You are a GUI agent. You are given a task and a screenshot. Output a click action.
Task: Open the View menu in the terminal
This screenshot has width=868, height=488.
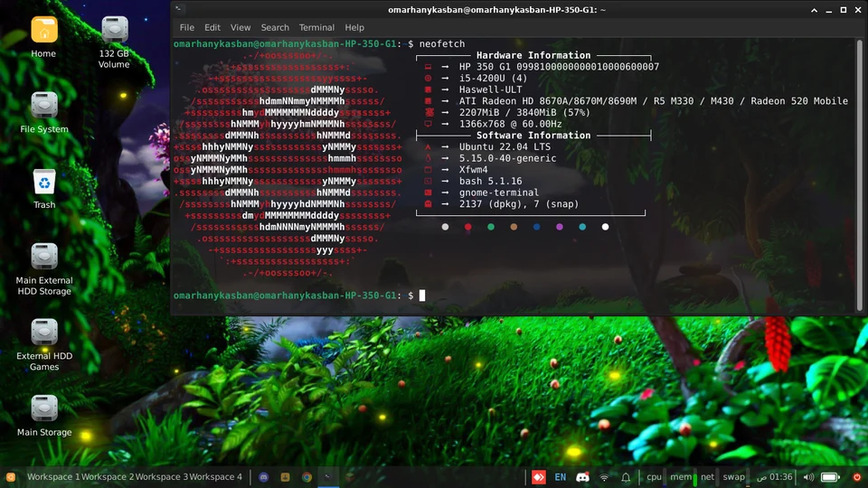[x=241, y=27]
